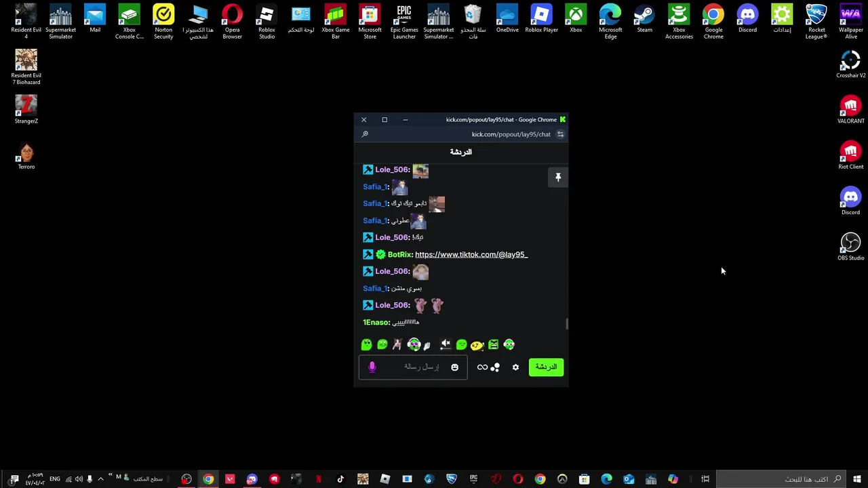Focus the send message input field

point(413,367)
